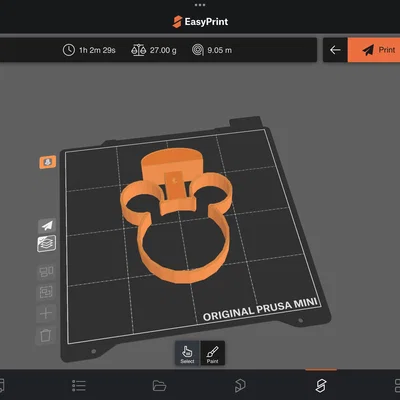Image resolution: width=400 pixels, height=400 pixels.
Task: Click the filament length 9.05 m
Action: (x=219, y=50)
